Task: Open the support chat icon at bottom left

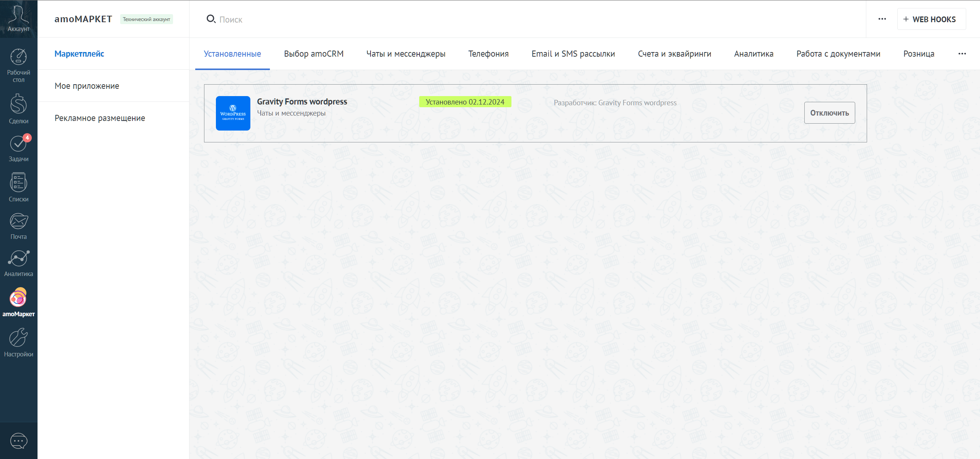Action: click(x=18, y=441)
